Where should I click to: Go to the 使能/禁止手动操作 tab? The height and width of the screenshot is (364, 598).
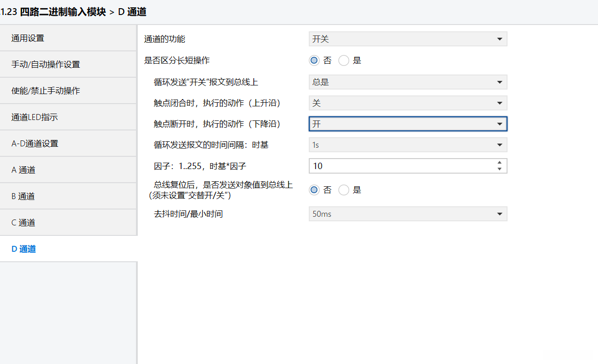tap(68, 91)
